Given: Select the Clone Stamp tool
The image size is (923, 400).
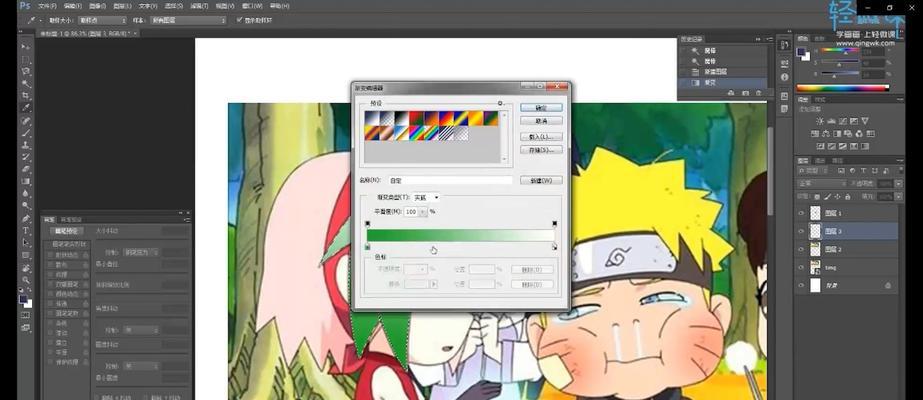Looking at the screenshot, I should coord(25,145).
